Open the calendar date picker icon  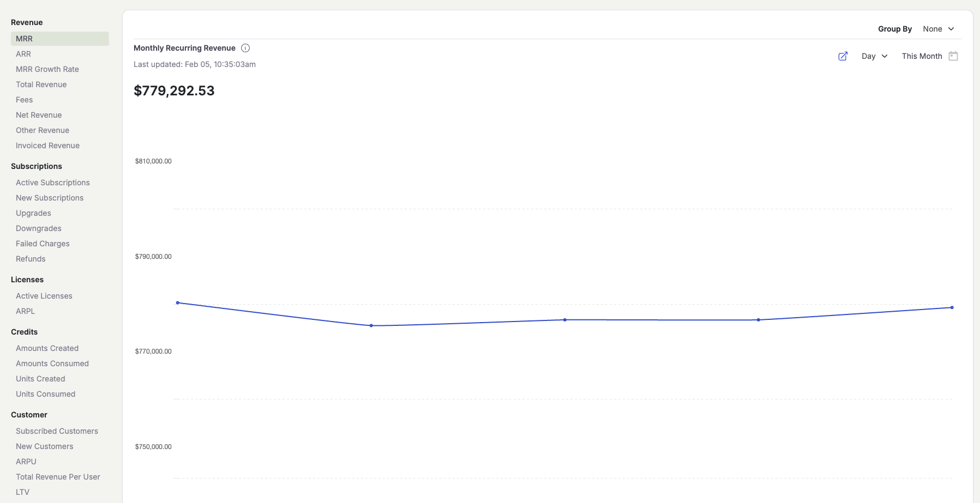click(x=953, y=56)
